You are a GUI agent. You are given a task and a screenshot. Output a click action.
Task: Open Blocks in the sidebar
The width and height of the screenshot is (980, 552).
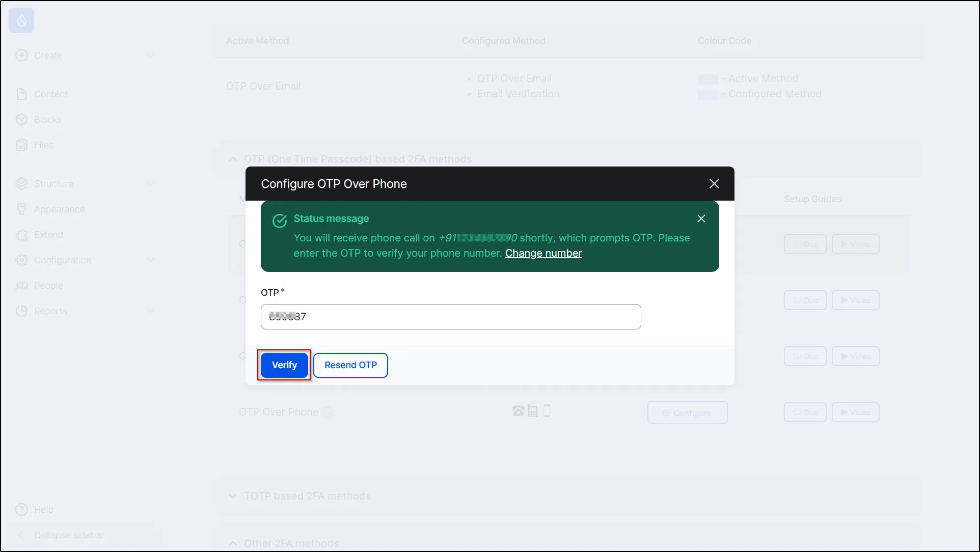coord(48,120)
